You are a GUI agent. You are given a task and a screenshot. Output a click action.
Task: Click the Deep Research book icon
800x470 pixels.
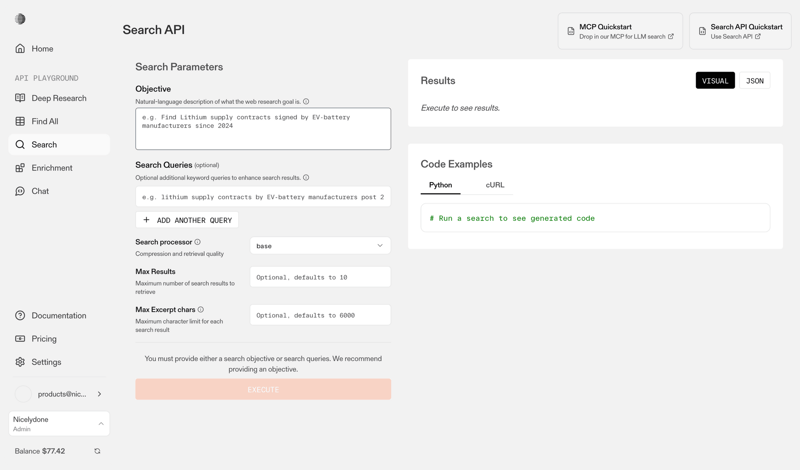pyautogui.click(x=20, y=98)
